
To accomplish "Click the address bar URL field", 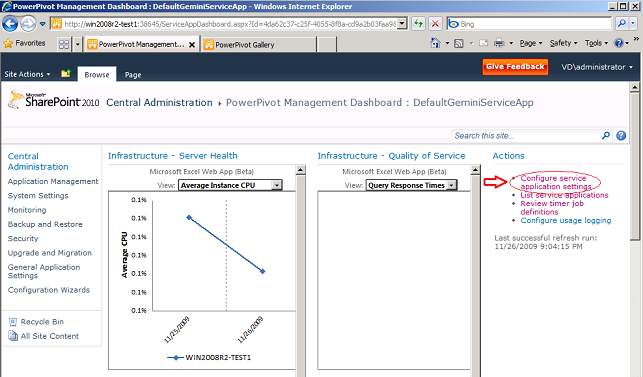I will (x=223, y=24).
